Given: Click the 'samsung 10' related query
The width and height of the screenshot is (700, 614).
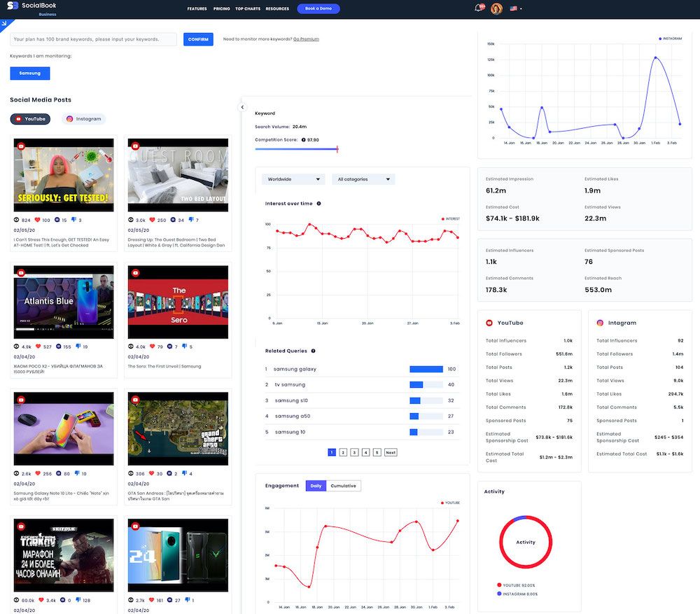Looking at the screenshot, I should coord(290,432).
